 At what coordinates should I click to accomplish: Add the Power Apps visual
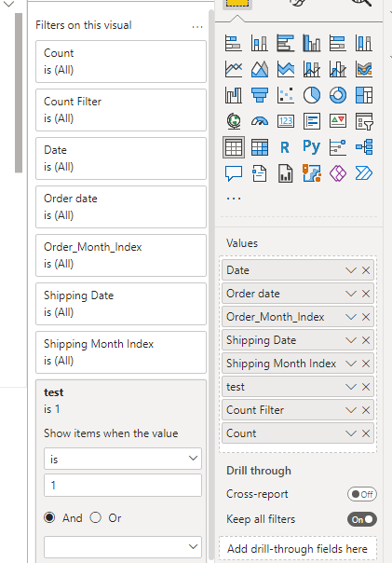[x=338, y=173]
